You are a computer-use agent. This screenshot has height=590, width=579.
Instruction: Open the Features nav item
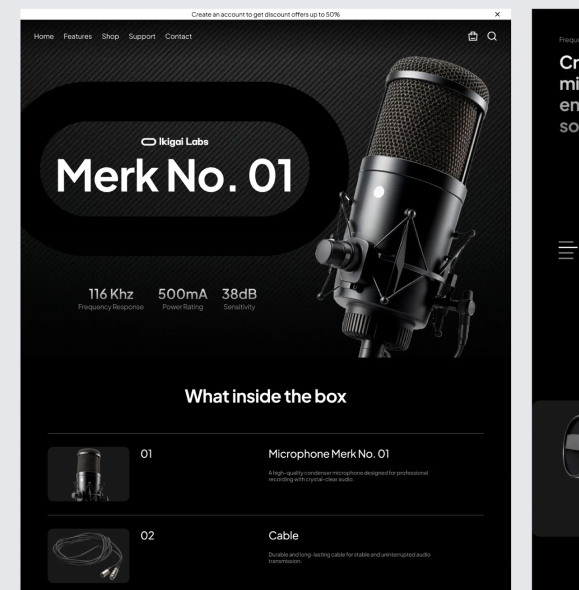pos(78,36)
